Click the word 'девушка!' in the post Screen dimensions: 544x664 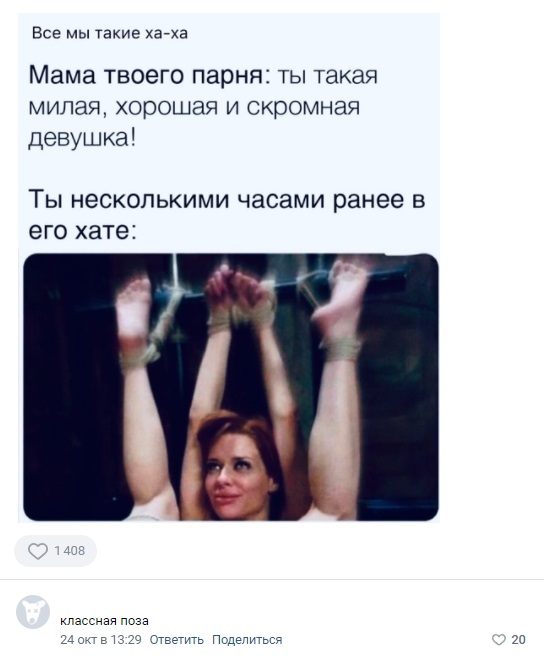tap(83, 138)
